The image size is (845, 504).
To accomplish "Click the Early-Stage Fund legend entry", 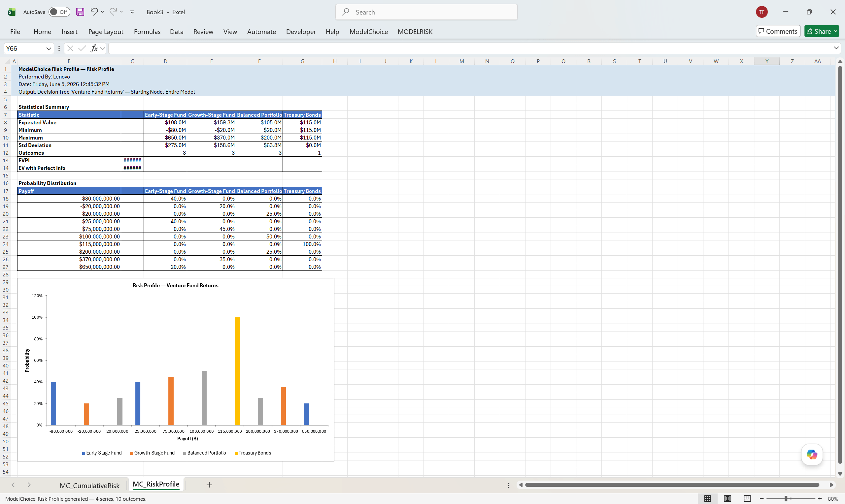I will tap(102, 453).
